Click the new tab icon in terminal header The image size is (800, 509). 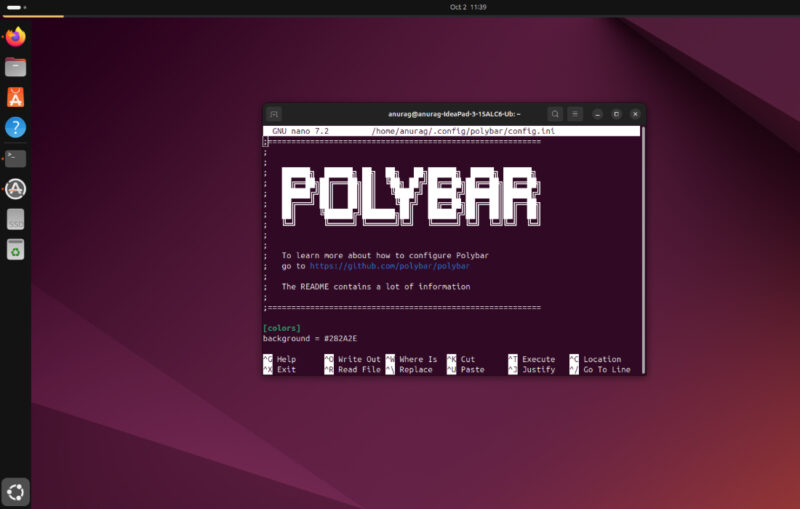[x=274, y=114]
